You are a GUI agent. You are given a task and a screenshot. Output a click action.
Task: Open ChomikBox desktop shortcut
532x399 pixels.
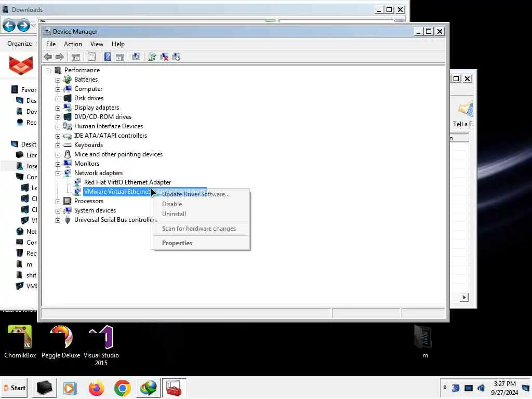20,341
